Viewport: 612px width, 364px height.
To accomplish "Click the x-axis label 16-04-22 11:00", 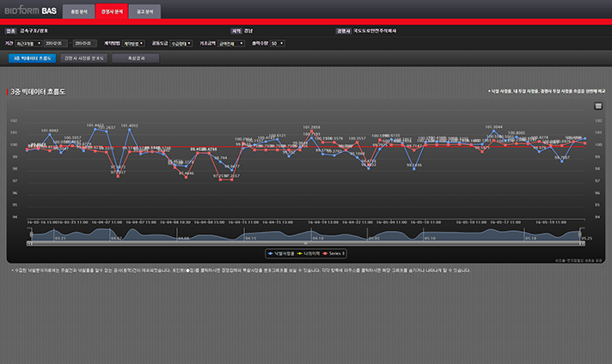I will point(358,222).
